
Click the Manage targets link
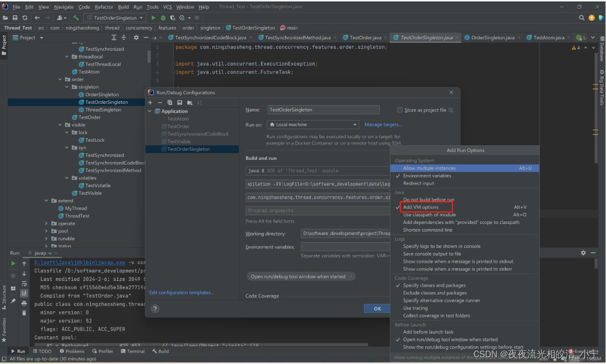(x=383, y=125)
